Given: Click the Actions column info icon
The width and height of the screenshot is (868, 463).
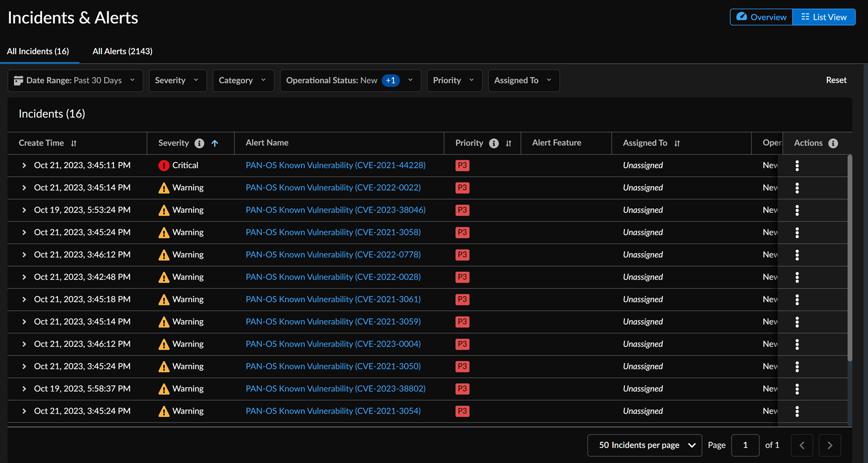Looking at the screenshot, I should [x=833, y=143].
